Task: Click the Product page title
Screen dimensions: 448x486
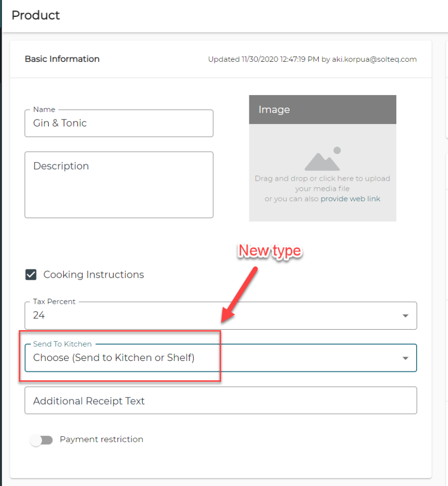Action: click(36, 15)
